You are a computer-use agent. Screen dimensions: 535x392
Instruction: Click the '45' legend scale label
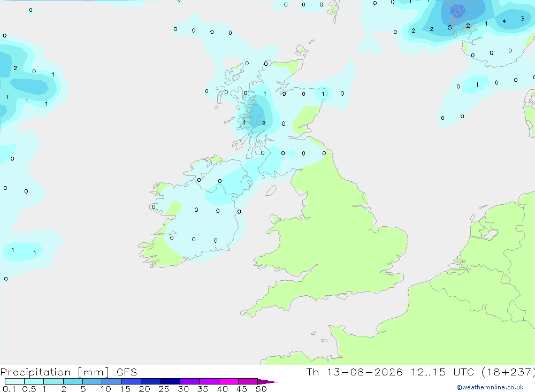click(x=242, y=389)
